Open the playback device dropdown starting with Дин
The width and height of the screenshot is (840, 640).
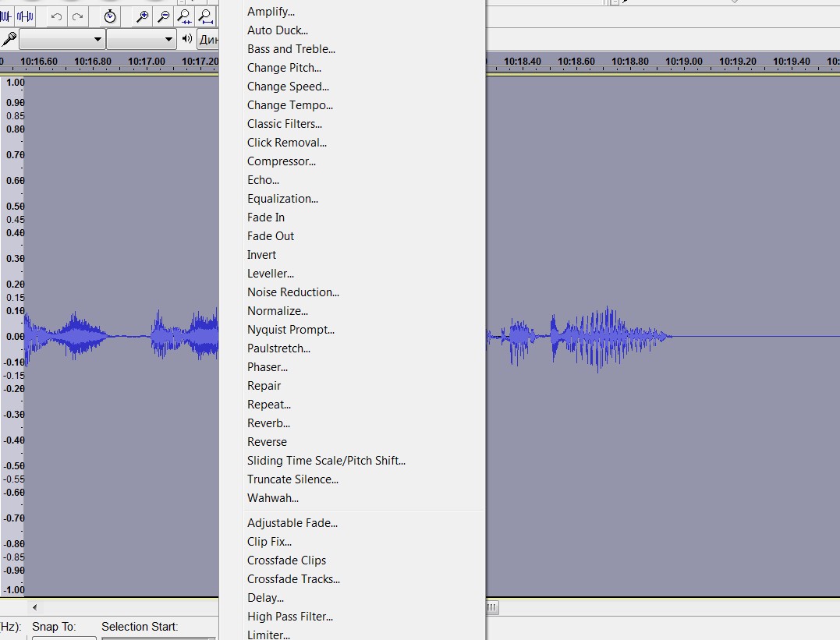tap(208, 39)
